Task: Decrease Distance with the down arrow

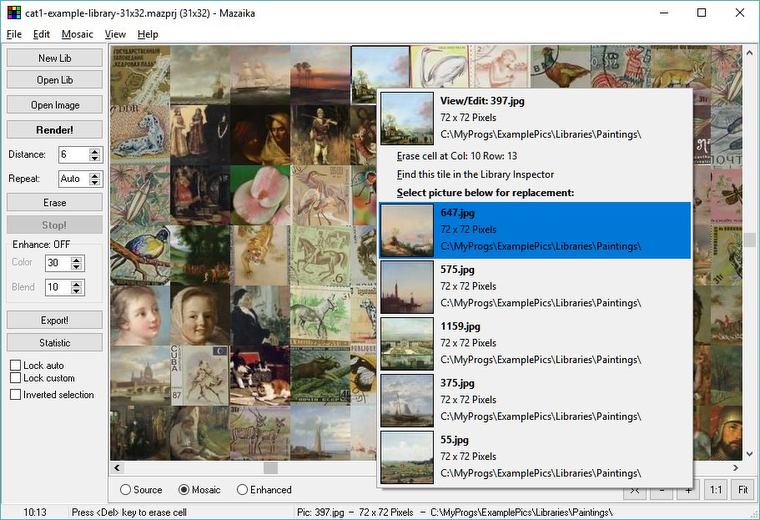Action: tap(95, 158)
